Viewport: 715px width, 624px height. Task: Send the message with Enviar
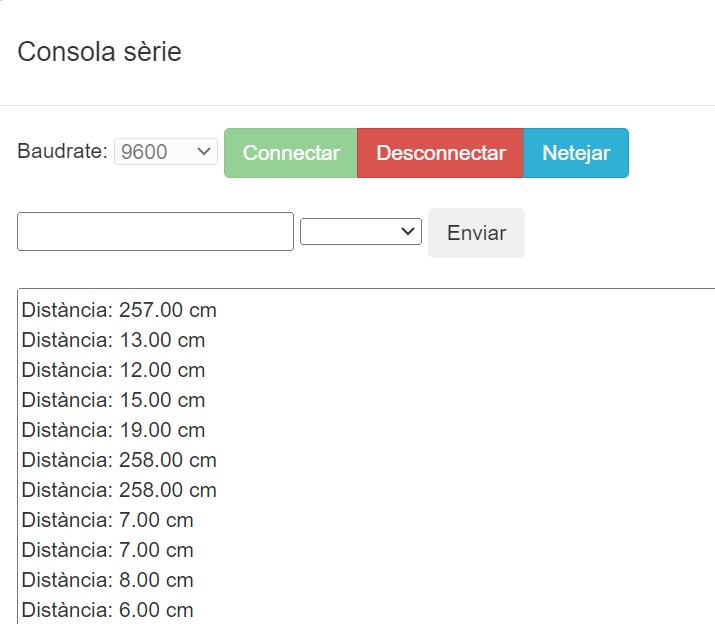(x=476, y=233)
